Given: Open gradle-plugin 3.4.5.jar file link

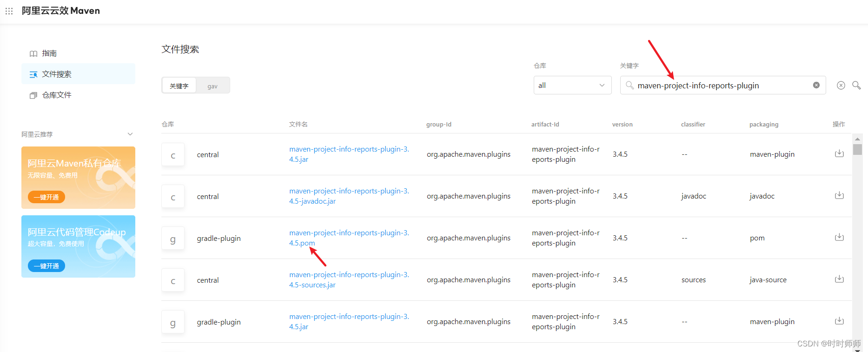Looking at the screenshot, I should click(349, 322).
